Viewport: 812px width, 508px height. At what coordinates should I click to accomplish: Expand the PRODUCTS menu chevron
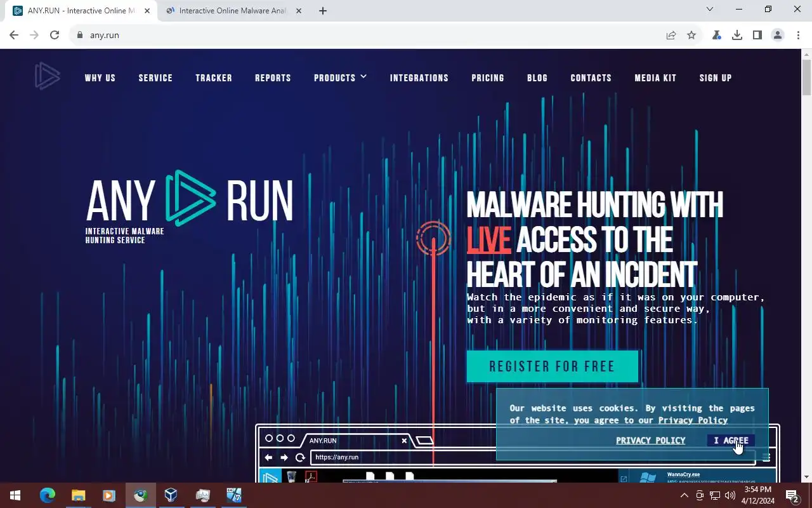363,77
